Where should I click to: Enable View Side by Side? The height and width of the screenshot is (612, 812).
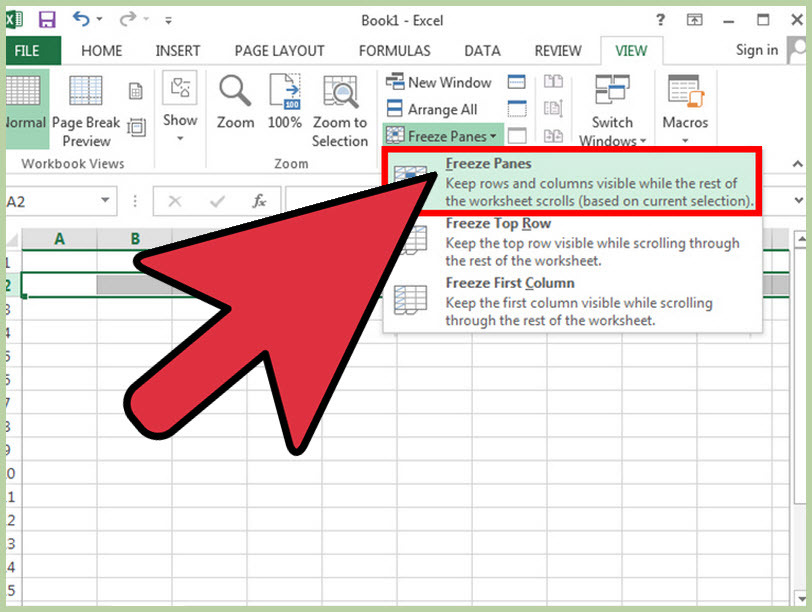[553, 82]
